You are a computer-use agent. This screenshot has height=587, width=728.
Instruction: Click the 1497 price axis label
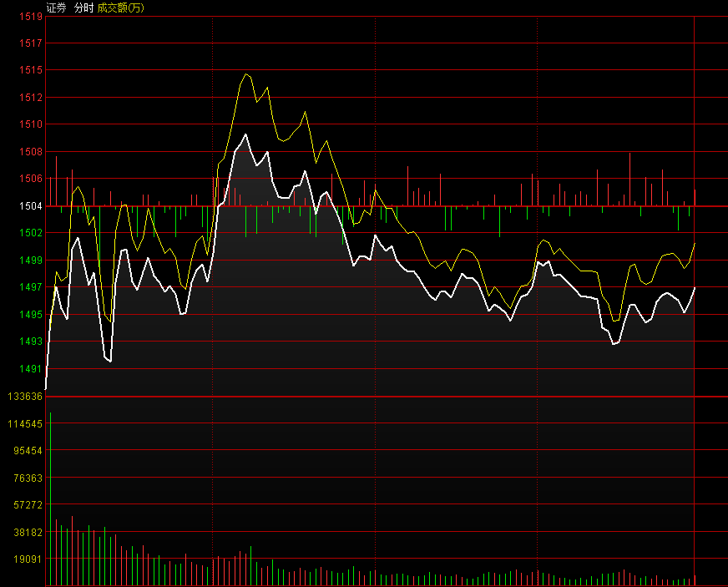tap(31, 287)
